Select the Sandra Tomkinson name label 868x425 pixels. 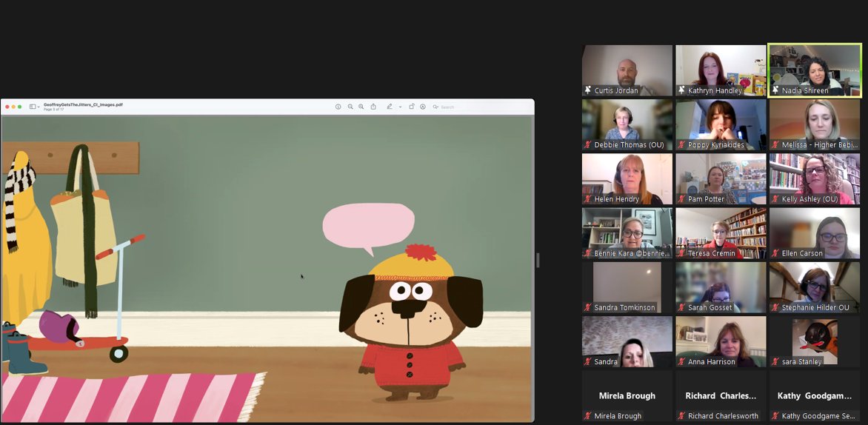pyautogui.click(x=624, y=307)
